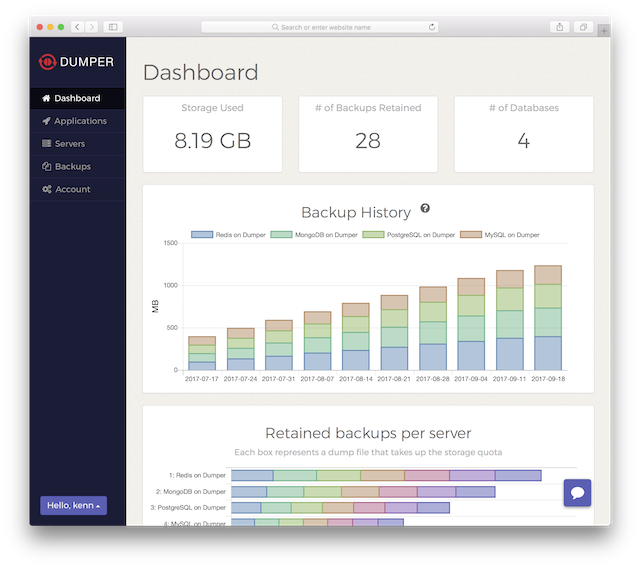Click the 2: MongoDB on Dumper label
Image resolution: width=640 pixels, height=568 pixels.
pyautogui.click(x=191, y=492)
